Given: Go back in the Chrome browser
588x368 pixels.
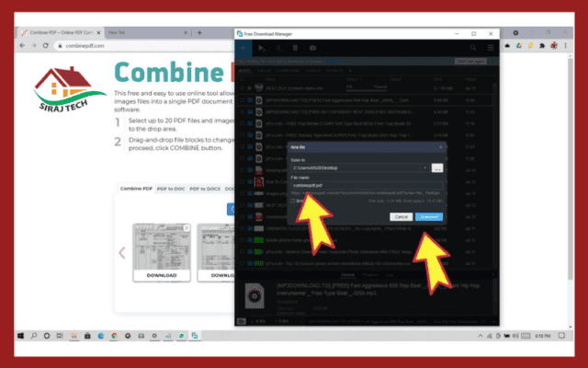Looking at the screenshot, I should click(22, 45).
